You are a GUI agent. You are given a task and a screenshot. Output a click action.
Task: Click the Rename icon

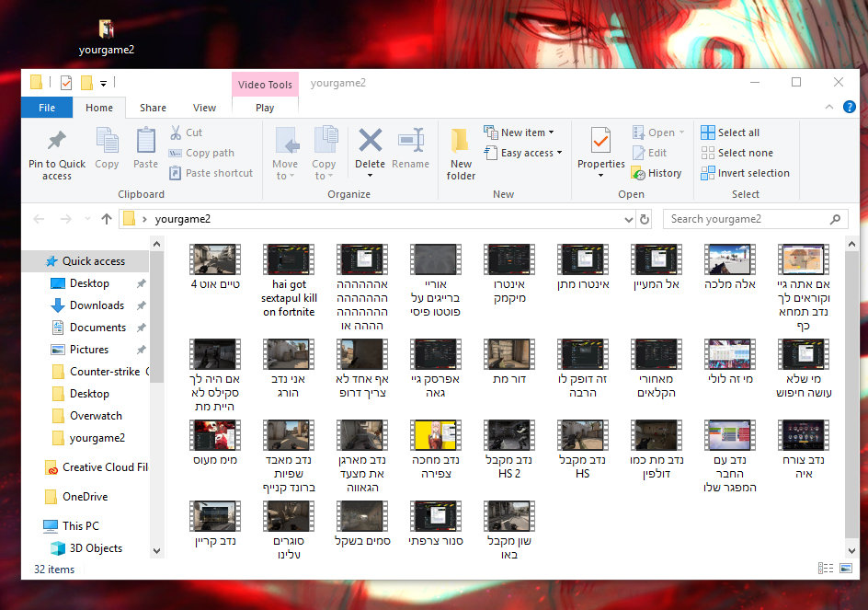[411, 140]
